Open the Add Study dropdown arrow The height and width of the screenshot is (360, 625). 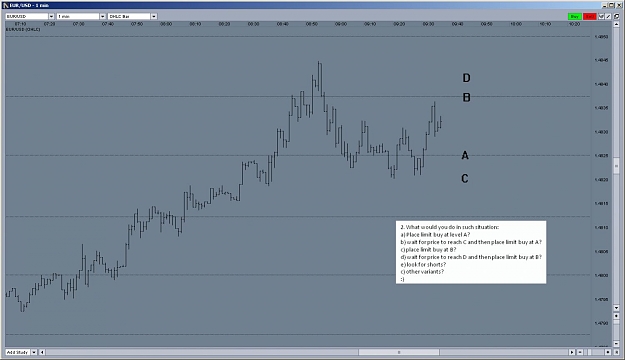(x=34, y=352)
